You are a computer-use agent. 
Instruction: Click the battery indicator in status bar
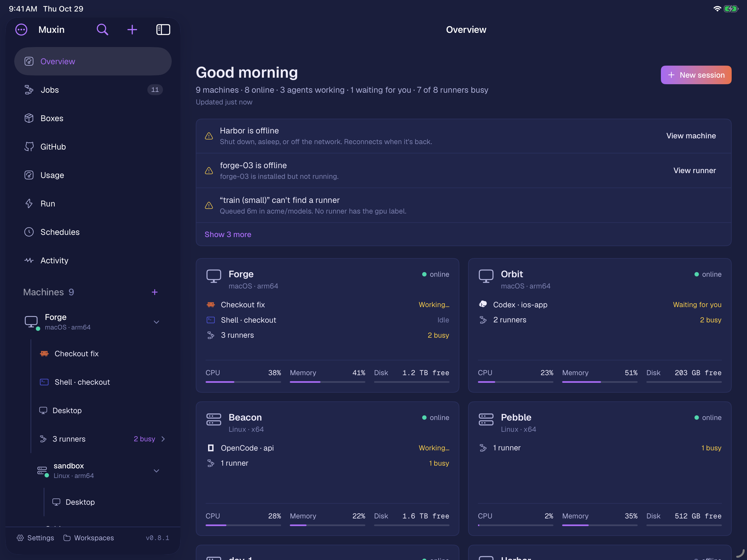point(731,9)
